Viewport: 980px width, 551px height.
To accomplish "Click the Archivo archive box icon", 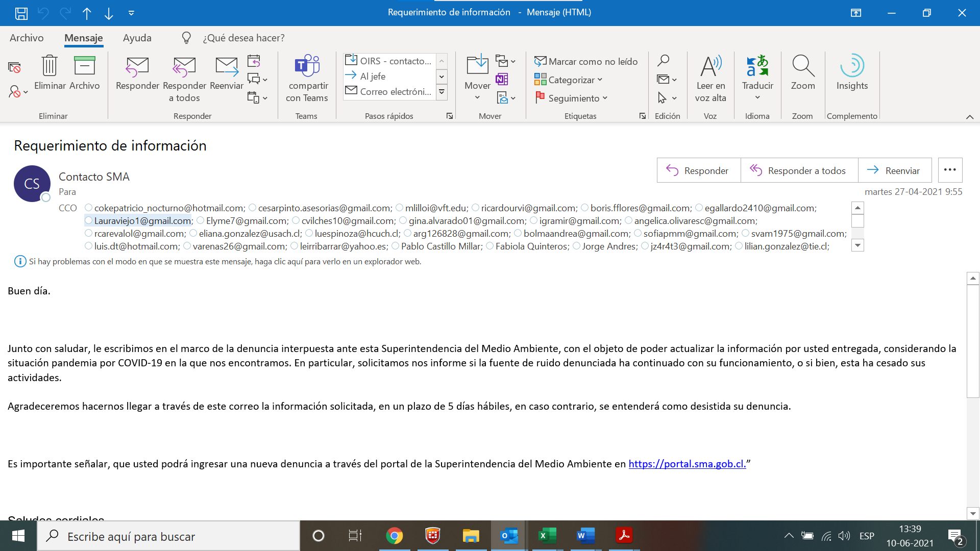I will [85, 66].
